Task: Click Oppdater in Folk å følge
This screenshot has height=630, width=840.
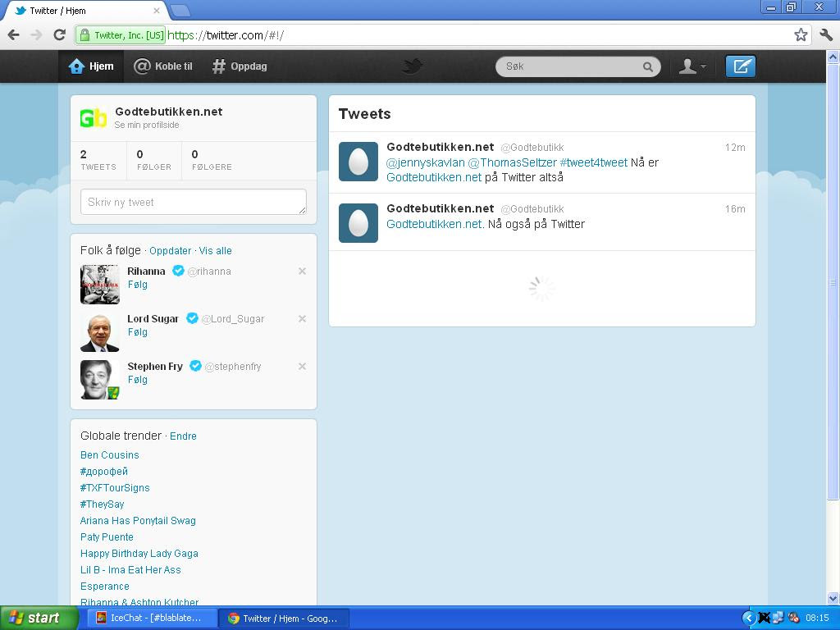Action: click(171, 251)
